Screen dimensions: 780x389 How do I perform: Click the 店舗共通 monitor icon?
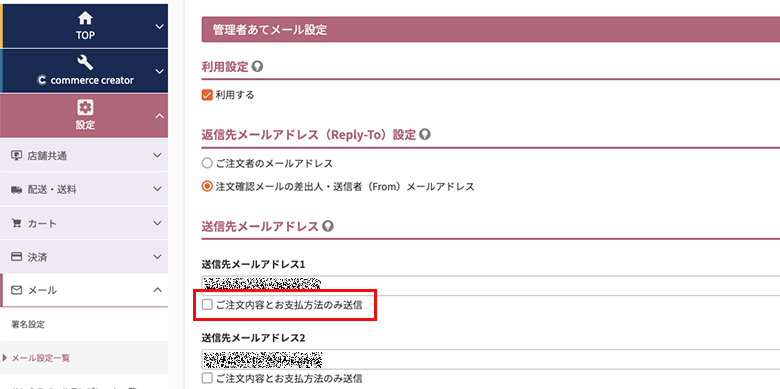coord(16,156)
